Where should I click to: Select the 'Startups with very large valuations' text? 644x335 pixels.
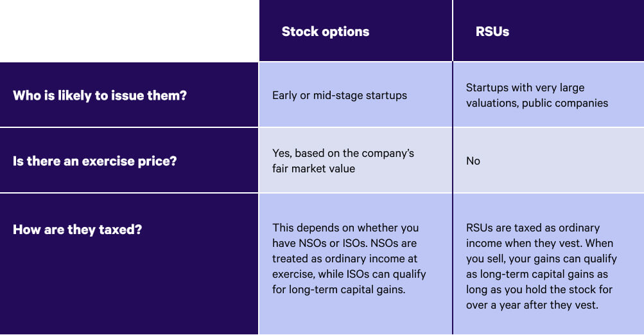pyautogui.click(x=525, y=87)
